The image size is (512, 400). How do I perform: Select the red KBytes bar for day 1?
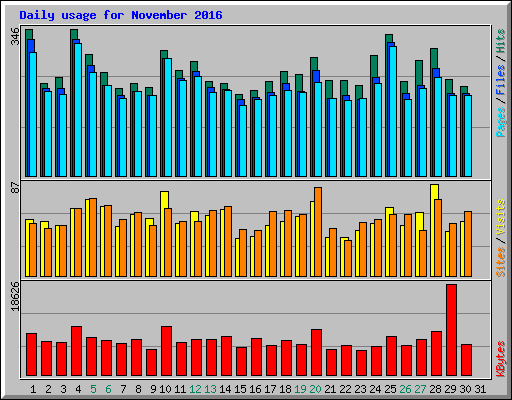[32, 355]
